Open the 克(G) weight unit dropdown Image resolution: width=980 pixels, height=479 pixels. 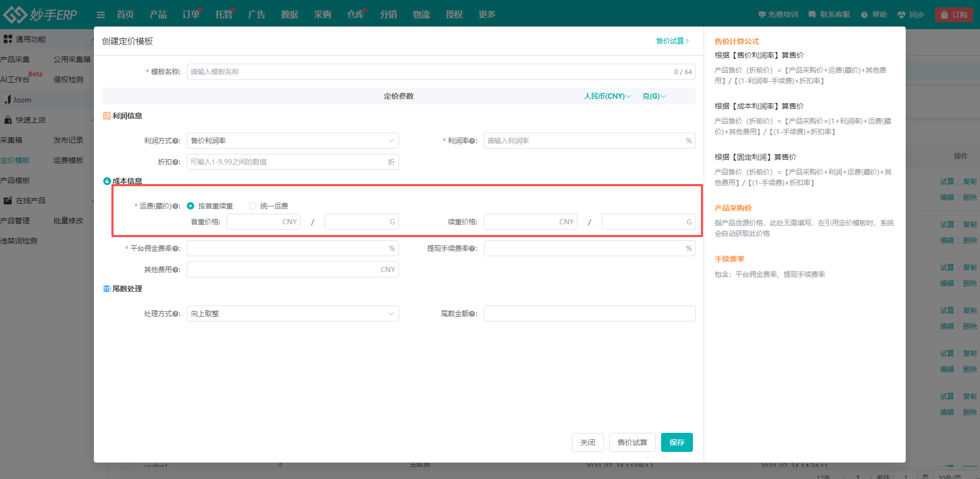coord(654,96)
